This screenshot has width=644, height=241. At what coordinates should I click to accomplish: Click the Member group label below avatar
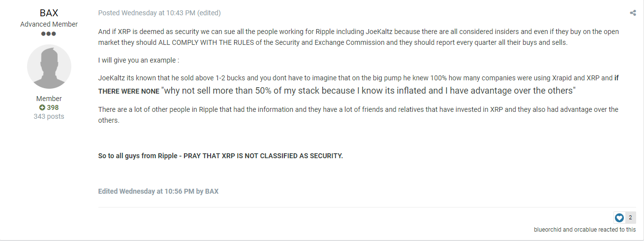click(x=49, y=99)
